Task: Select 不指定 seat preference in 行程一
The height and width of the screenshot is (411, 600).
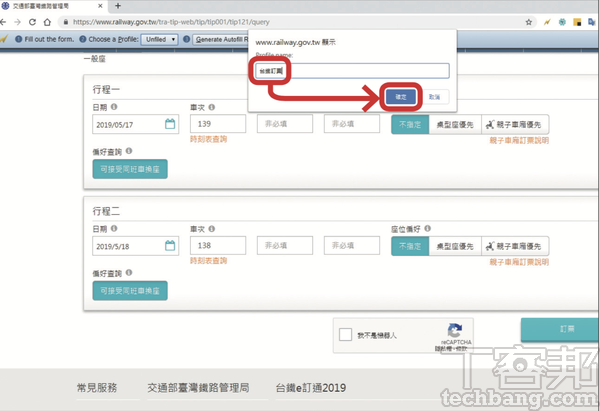Action: point(410,124)
